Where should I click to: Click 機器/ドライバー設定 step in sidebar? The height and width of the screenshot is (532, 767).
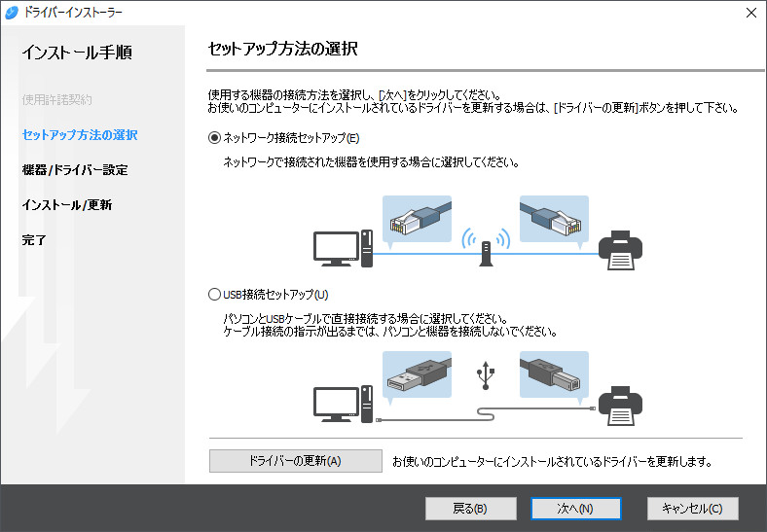[x=75, y=169]
